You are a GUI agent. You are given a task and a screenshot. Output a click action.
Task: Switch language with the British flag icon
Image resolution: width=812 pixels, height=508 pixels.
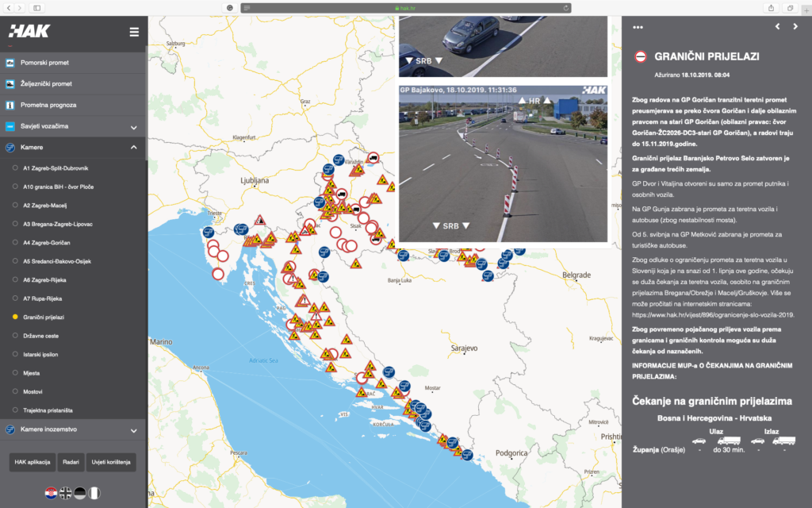65,493
